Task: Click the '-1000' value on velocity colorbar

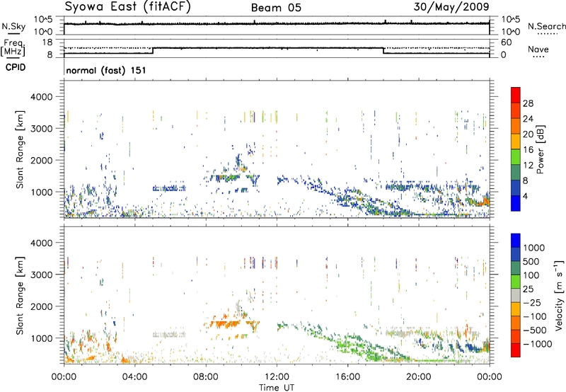Action: (x=537, y=344)
